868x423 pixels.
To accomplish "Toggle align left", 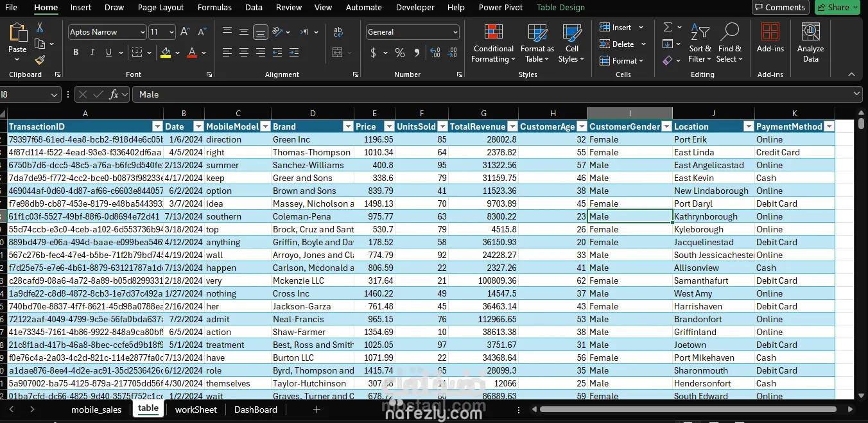I will tap(227, 53).
